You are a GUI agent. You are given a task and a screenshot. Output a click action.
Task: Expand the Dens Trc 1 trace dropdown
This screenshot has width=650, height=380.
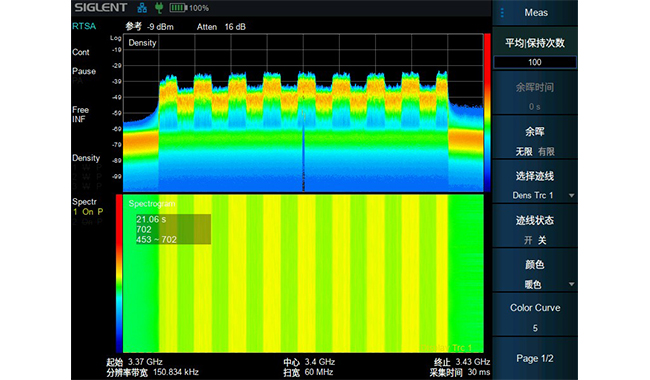(572, 196)
